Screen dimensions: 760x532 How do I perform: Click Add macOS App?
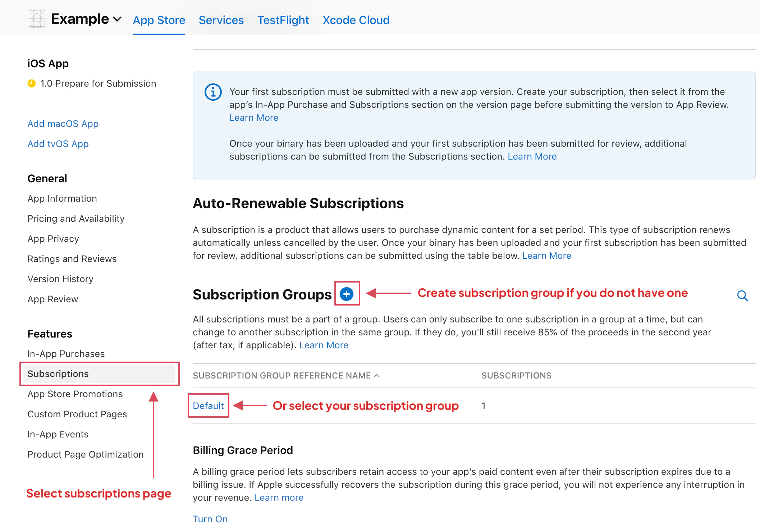63,124
